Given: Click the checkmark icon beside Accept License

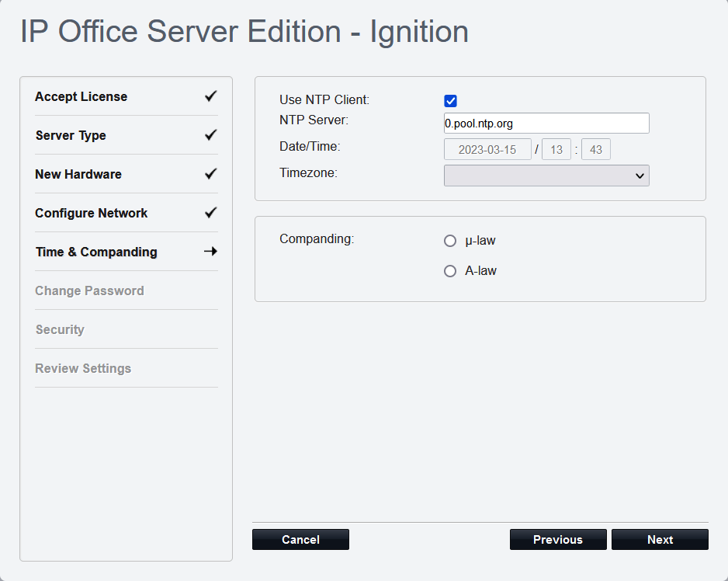Looking at the screenshot, I should coord(211,96).
